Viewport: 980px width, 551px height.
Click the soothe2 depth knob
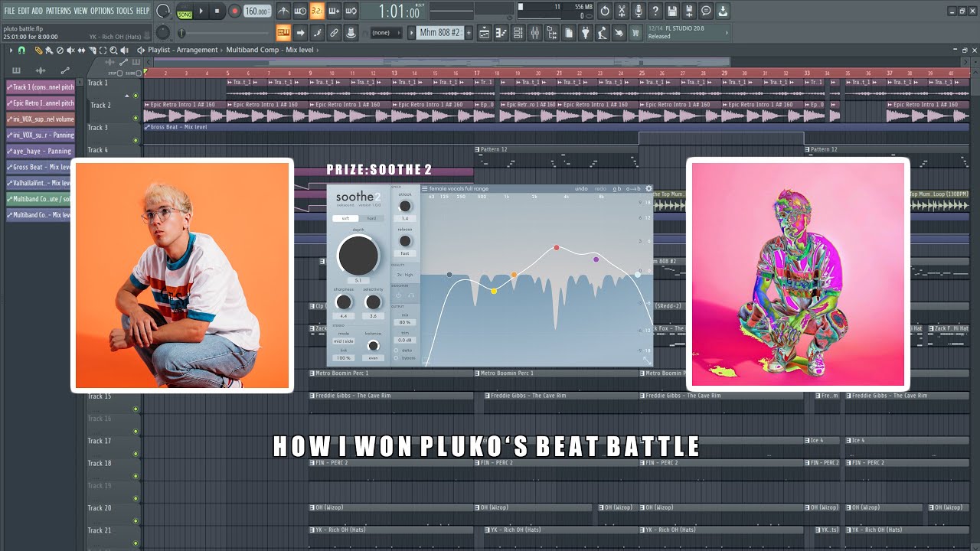click(358, 256)
